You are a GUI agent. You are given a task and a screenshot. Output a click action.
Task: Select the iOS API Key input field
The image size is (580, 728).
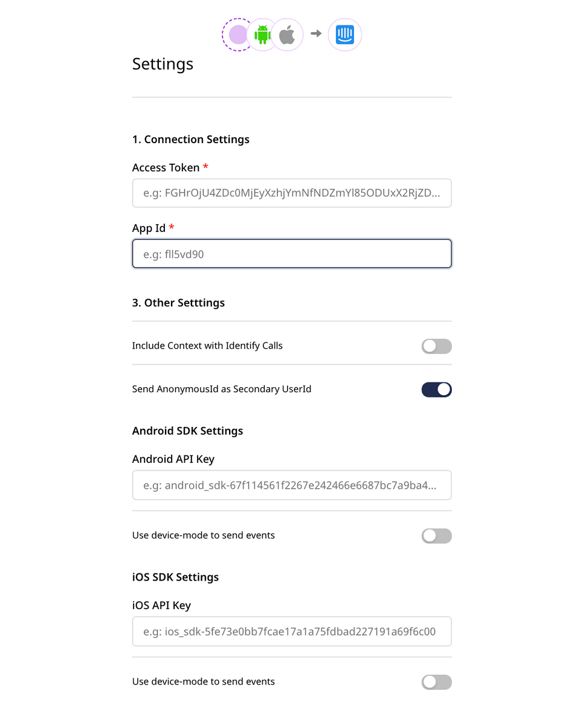pos(292,631)
